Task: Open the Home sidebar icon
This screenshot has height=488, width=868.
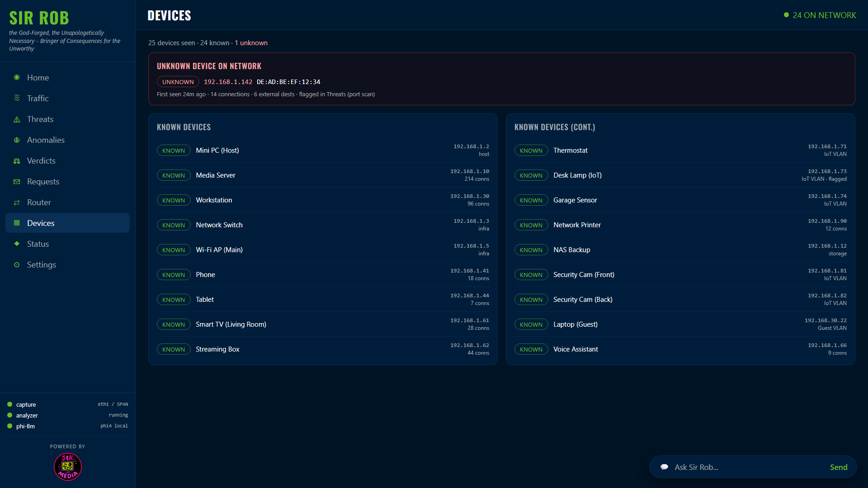Action: tap(17, 77)
